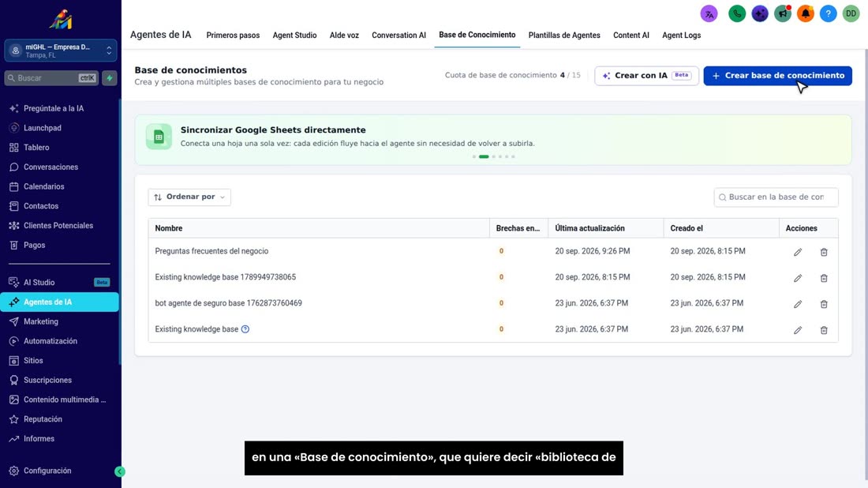Edit 'Existing knowledge base 1789949738065' row
The width and height of the screenshot is (868, 488).
[798, 278]
